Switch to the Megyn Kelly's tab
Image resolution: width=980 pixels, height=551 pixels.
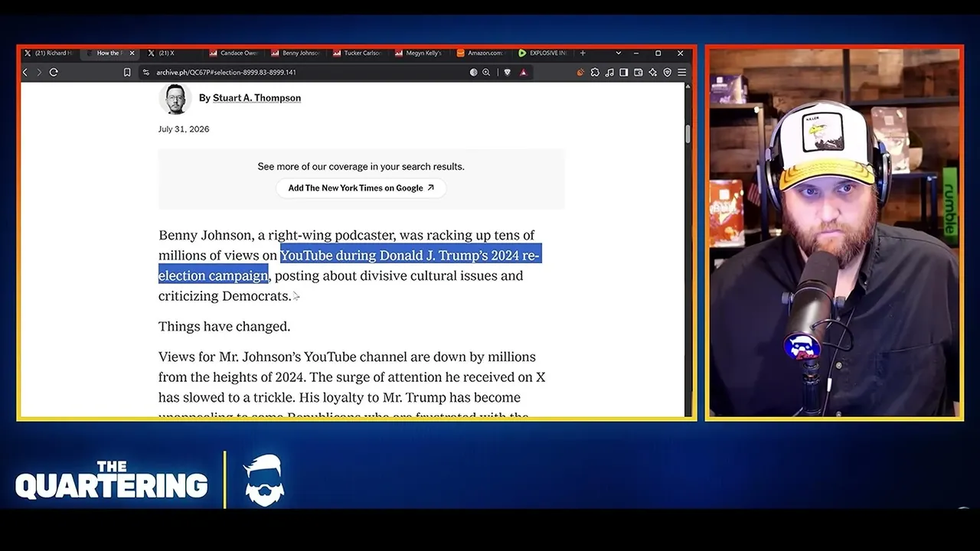point(420,53)
